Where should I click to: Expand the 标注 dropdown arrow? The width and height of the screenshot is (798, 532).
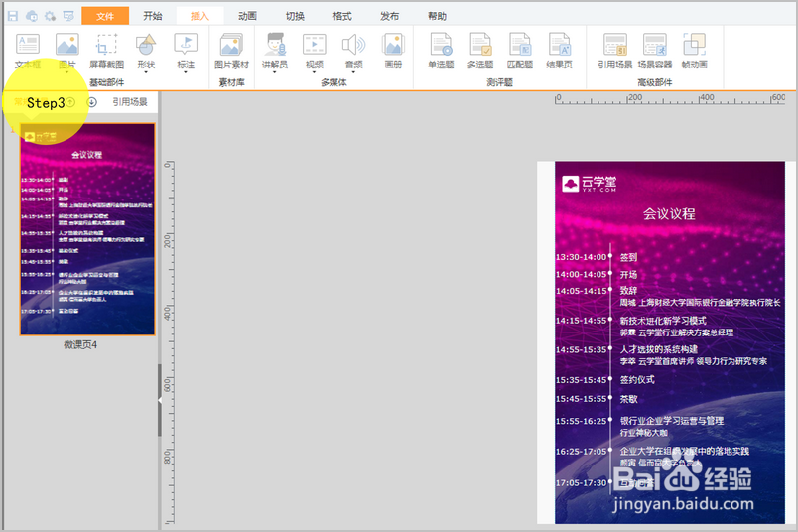(186, 72)
